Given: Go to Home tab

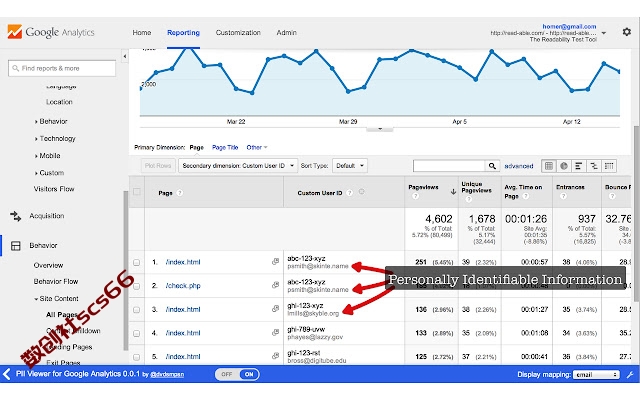Looking at the screenshot, I should (142, 33).
